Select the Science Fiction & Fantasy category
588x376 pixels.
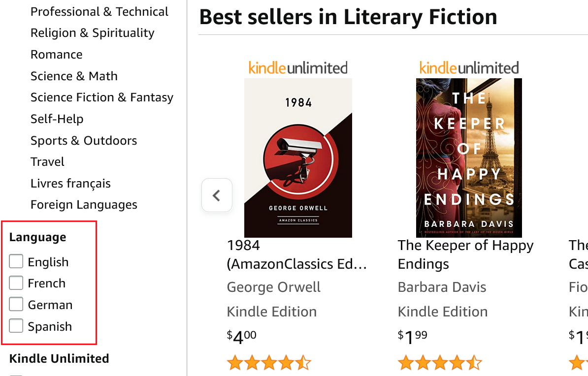[102, 97]
